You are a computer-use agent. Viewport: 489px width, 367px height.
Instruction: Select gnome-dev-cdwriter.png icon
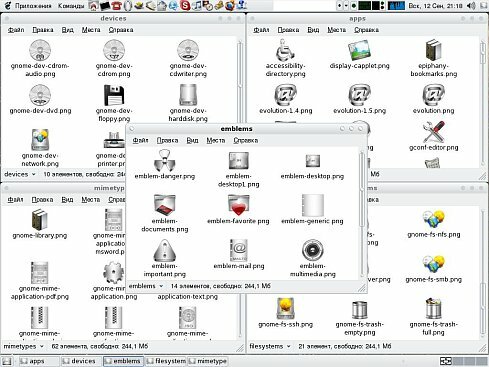coord(188,50)
